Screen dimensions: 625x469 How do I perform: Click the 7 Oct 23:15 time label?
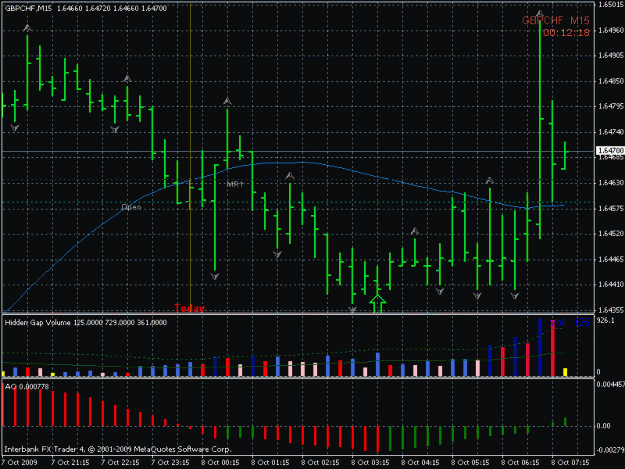point(170,462)
